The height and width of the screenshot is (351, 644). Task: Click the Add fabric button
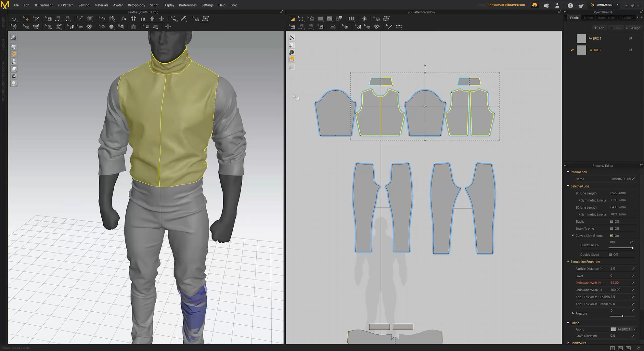pyautogui.click(x=599, y=28)
